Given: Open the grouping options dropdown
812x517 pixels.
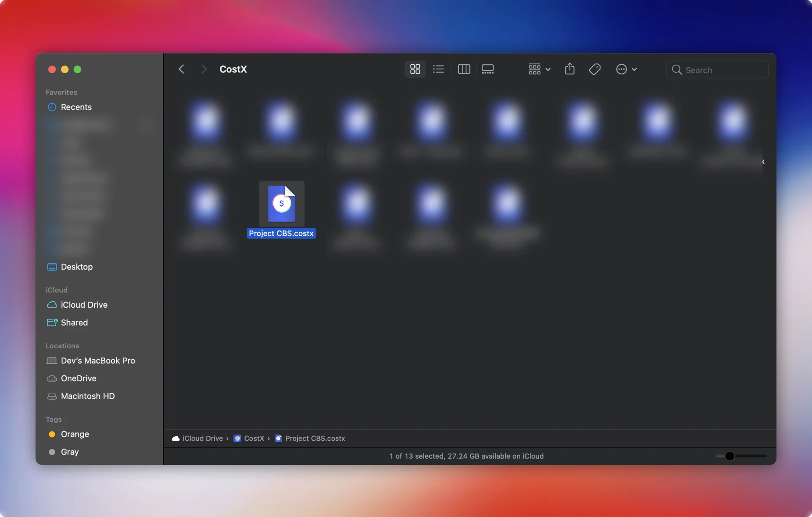Looking at the screenshot, I should [x=538, y=69].
